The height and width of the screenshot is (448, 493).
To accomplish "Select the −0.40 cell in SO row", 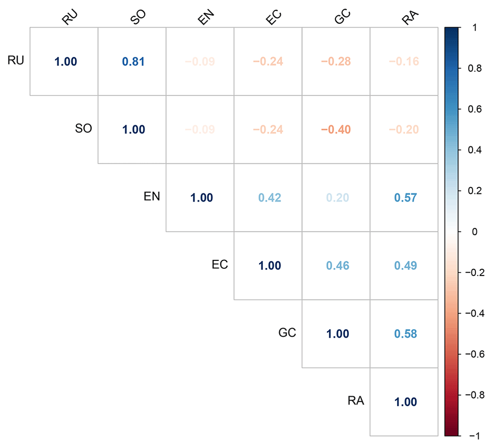I will [x=337, y=129].
